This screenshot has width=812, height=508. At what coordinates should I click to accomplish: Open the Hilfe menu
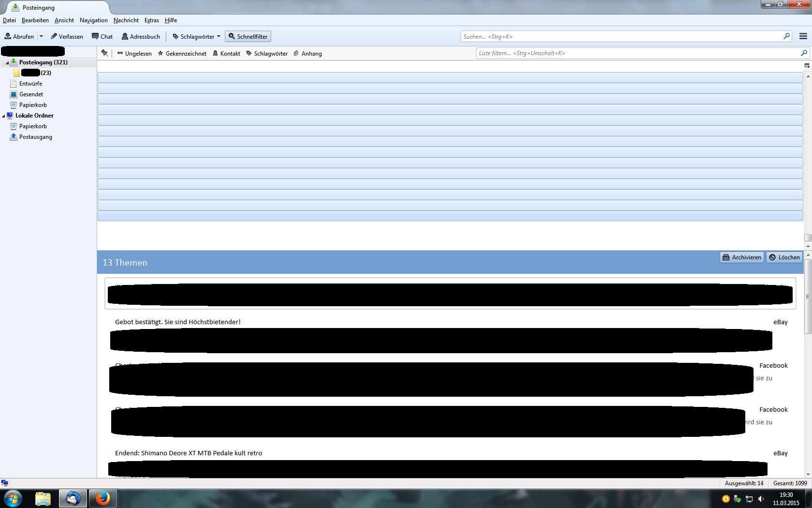(171, 20)
